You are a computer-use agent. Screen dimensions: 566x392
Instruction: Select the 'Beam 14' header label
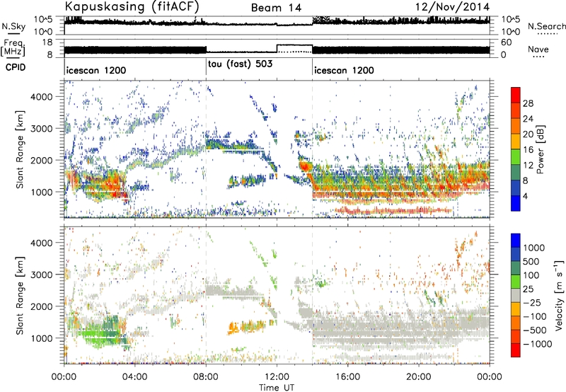(x=276, y=8)
